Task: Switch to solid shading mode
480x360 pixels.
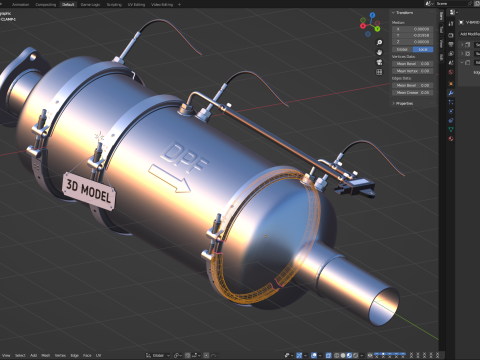Action: [343, 355]
